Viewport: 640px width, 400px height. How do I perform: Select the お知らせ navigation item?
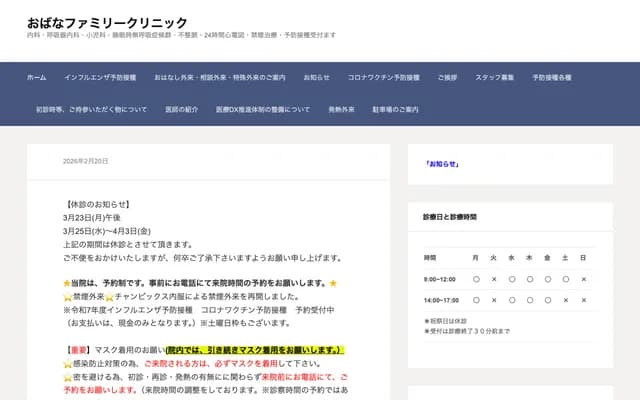(317, 77)
